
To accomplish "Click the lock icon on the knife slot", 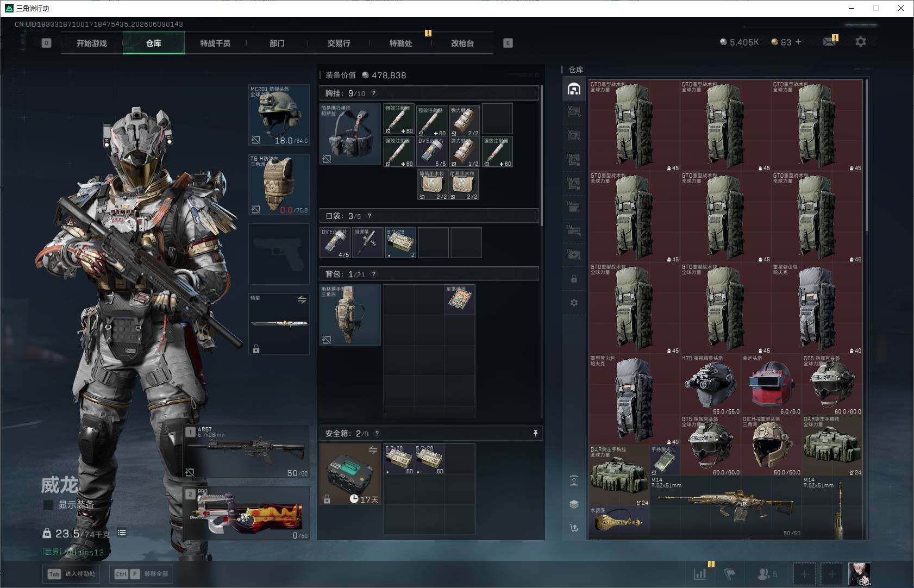I will point(256,349).
